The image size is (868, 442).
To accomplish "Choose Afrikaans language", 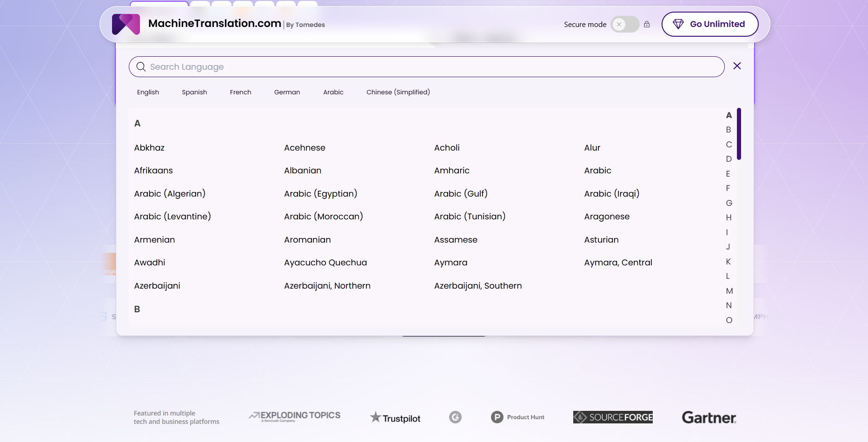I will pyautogui.click(x=153, y=171).
